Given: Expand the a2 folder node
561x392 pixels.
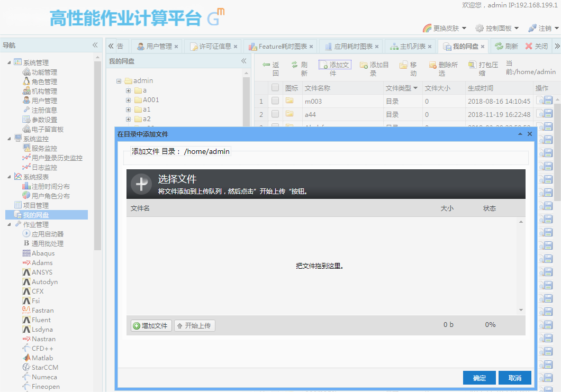Looking at the screenshot, I should (128, 119).
